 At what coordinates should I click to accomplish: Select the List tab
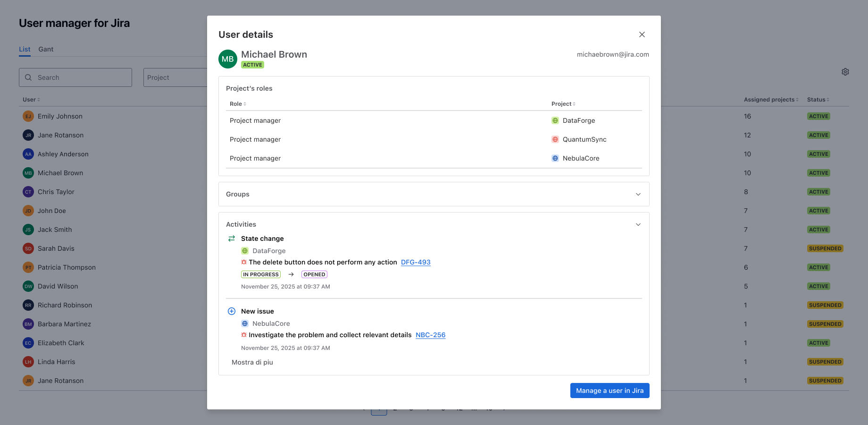click(25, 49)
